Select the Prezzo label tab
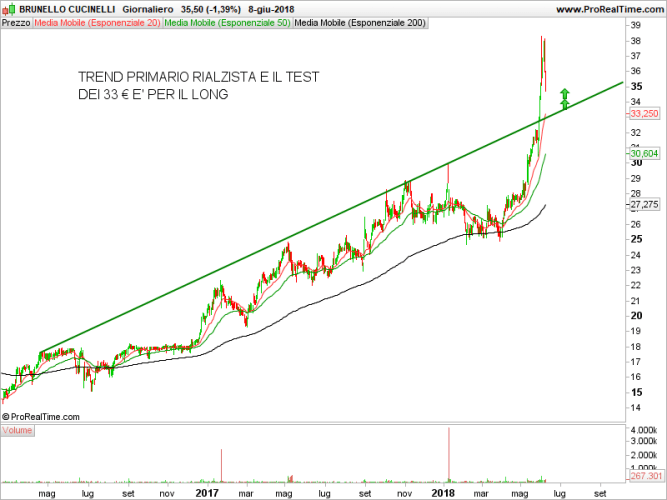 tap(16, 22)
